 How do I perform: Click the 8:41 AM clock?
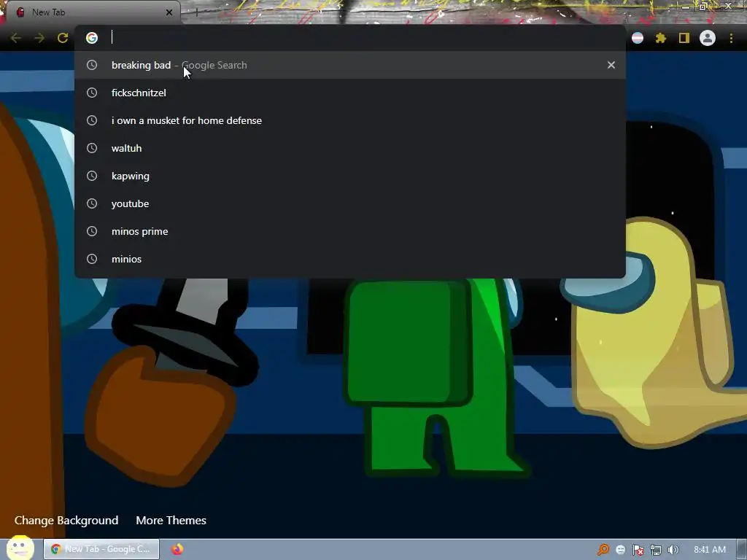pyautogui.click(x=710, y=550)
